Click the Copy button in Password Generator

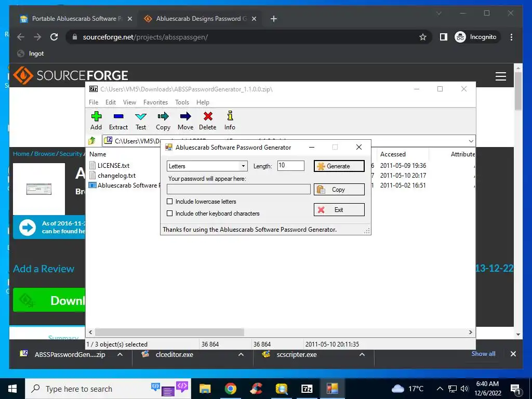click(x=339, y=189)
